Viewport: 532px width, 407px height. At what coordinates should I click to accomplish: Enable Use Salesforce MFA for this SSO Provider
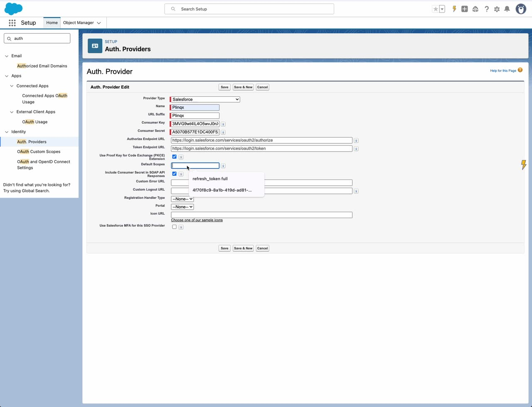pos(174,227)
